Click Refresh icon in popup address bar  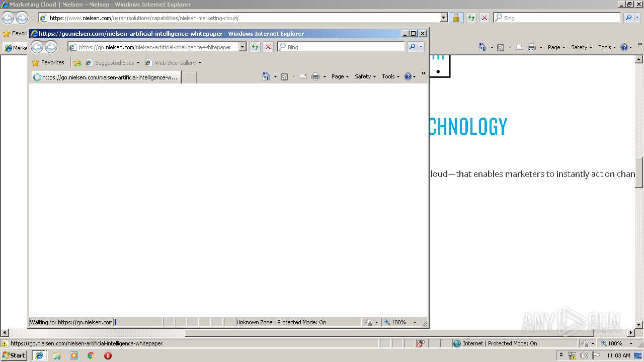pyautogui.click(x=255, y=47)
